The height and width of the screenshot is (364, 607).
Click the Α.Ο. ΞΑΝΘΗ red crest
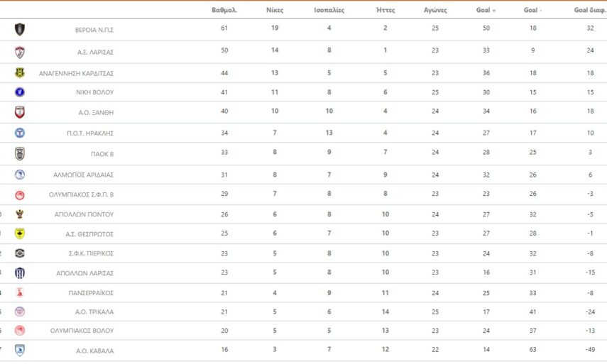20,112
